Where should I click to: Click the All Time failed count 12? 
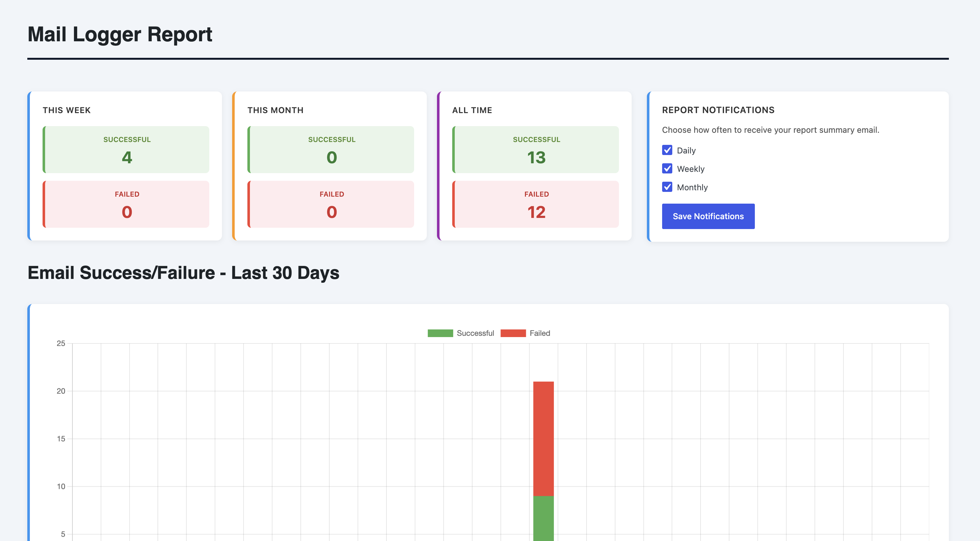[536, 212]
